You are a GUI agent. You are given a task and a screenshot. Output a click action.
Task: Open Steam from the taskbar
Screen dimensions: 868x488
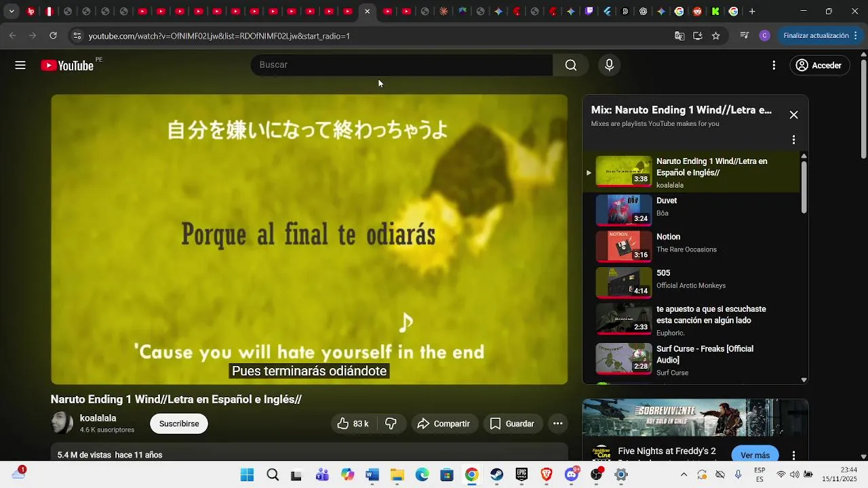[x=496, y=475]
